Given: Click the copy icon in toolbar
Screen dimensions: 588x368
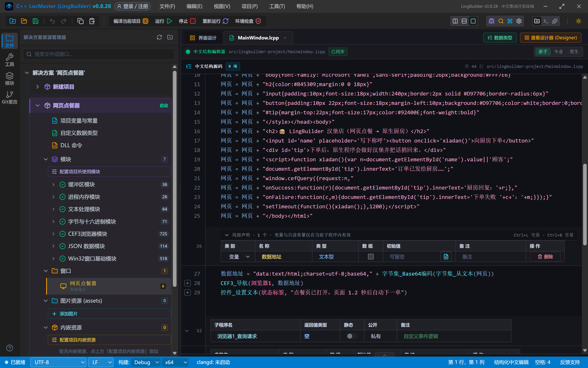Looking at the screenshot, I should 80,21.
